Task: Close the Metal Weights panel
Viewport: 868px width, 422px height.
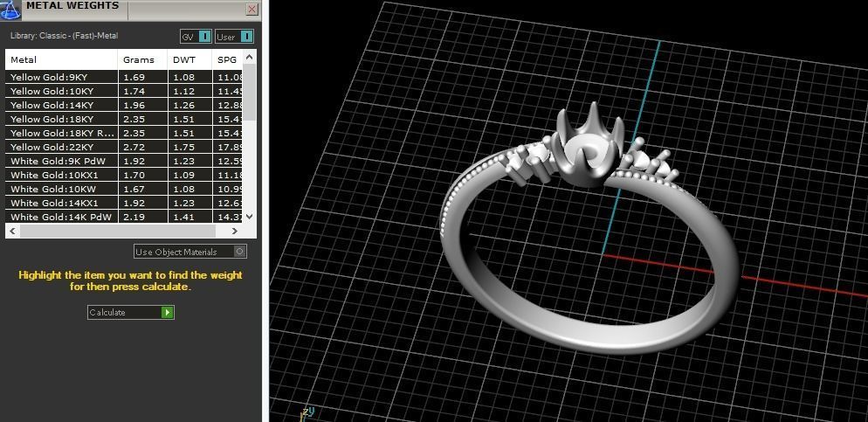Action: [x=251, y=10]
